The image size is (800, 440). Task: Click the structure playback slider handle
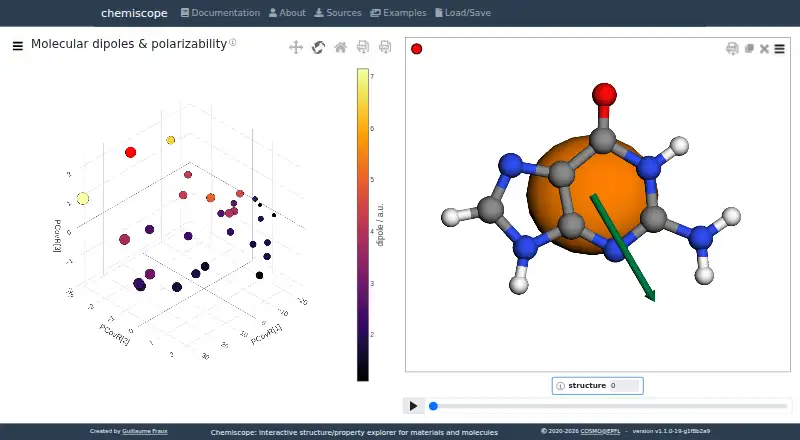[x=433, y=406]
